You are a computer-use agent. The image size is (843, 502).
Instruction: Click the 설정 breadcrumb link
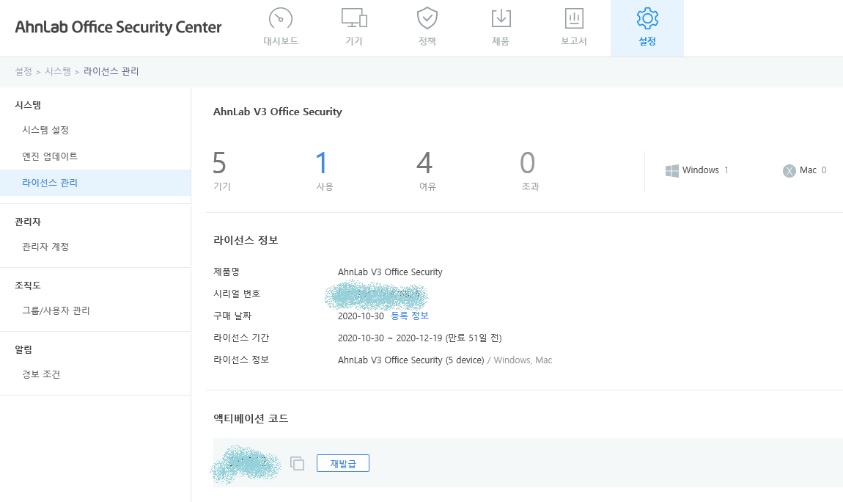pos(24,72)
